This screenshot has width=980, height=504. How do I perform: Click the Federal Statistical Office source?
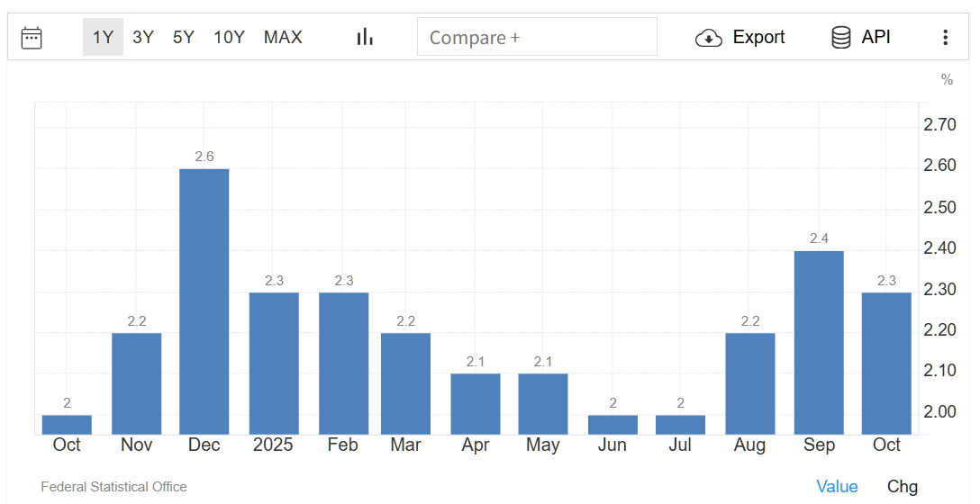(114, 487)
